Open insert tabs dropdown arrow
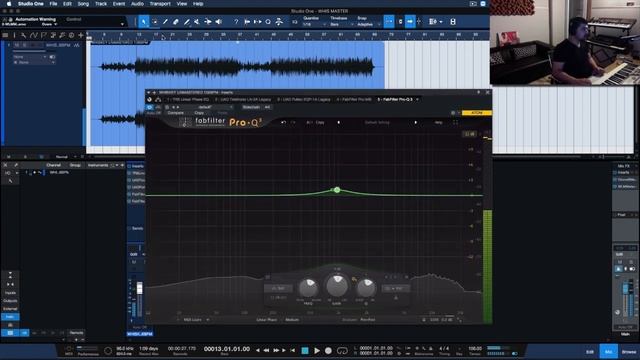 pos(417,100)
